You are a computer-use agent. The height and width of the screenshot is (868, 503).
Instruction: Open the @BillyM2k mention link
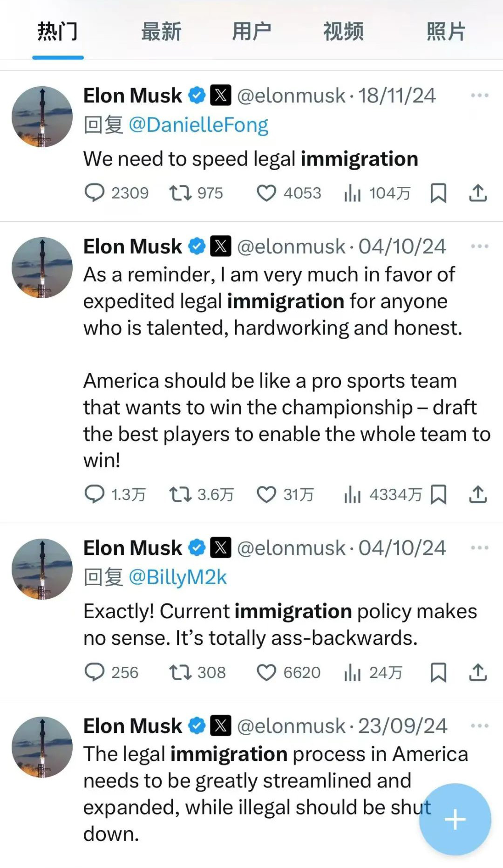pos(177,577)
